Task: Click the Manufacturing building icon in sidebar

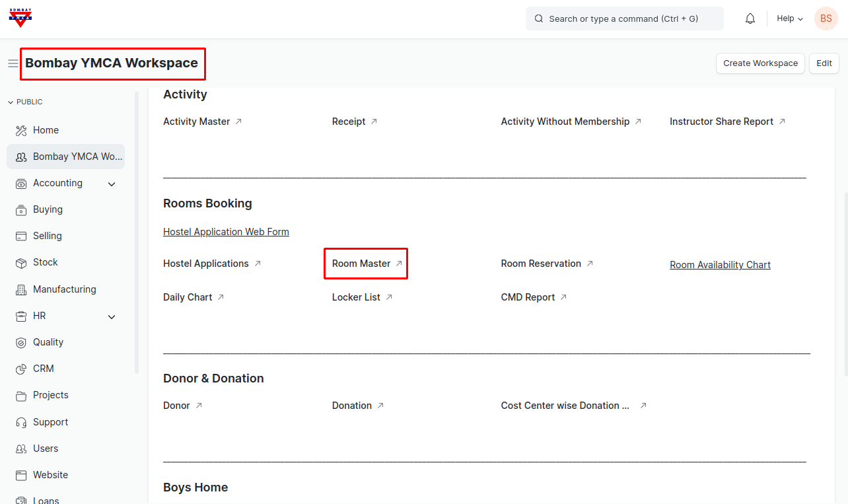Action: point(21,289)
